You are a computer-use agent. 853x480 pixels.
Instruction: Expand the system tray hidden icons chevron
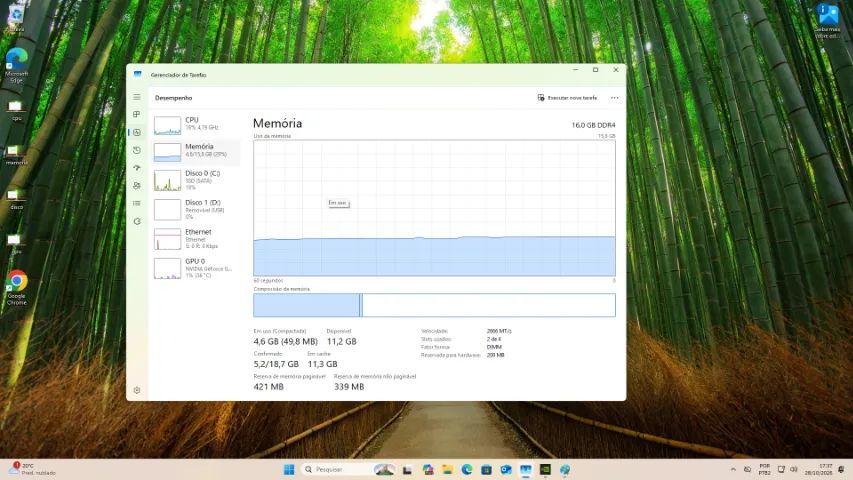click(x=733, y=469)
